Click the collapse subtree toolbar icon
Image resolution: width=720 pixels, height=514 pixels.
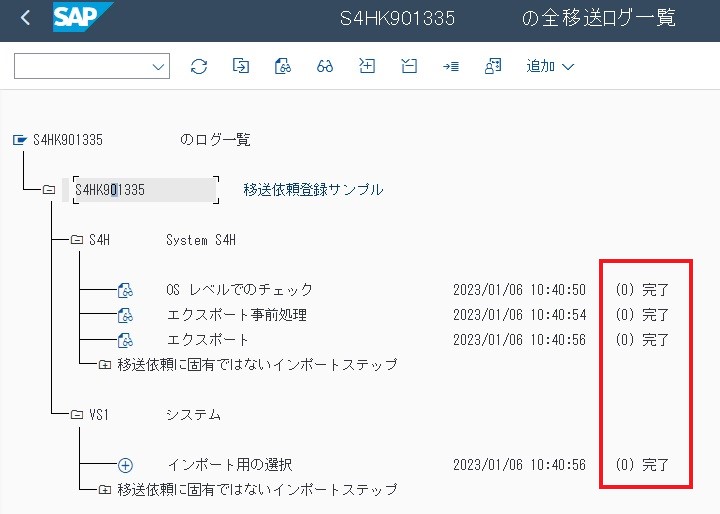point(408,66)
